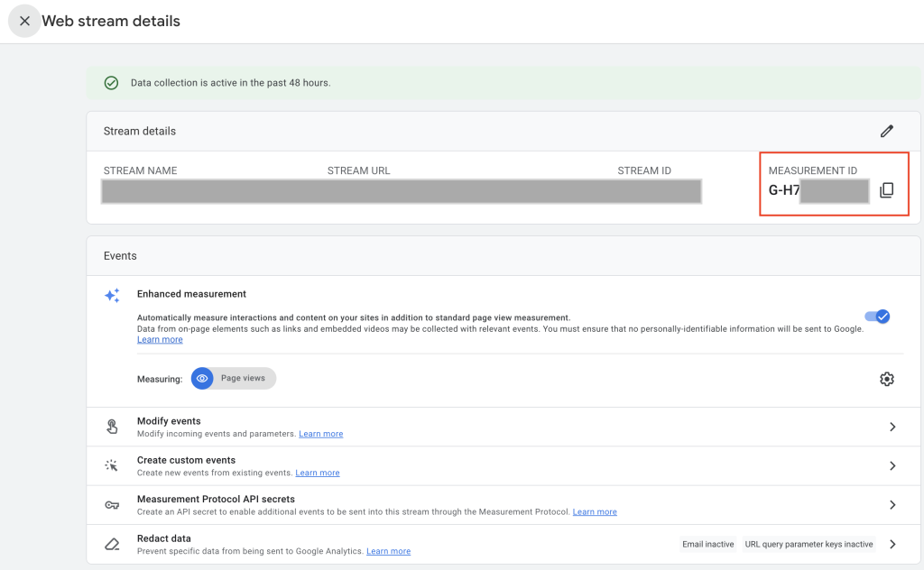Open Learn more for Measurement Protocol
Viewport: 924px width, 570px height.
tap(595, 512)
